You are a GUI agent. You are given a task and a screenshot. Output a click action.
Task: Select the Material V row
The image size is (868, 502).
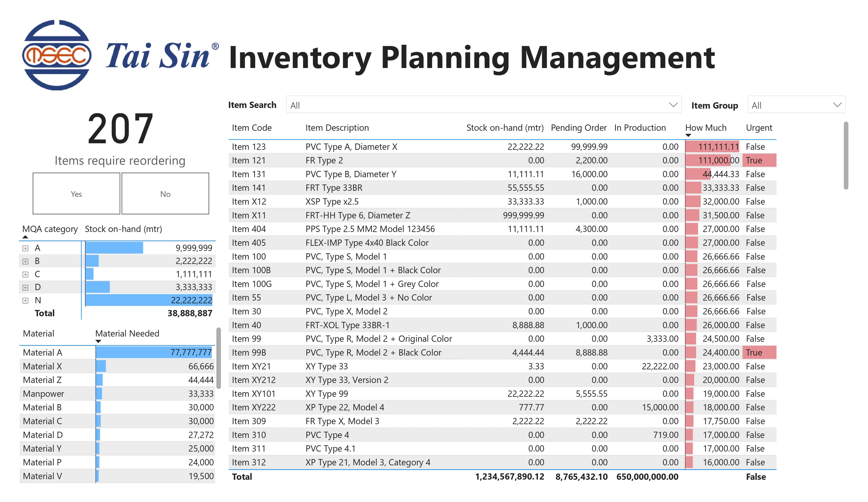point(117,476)
